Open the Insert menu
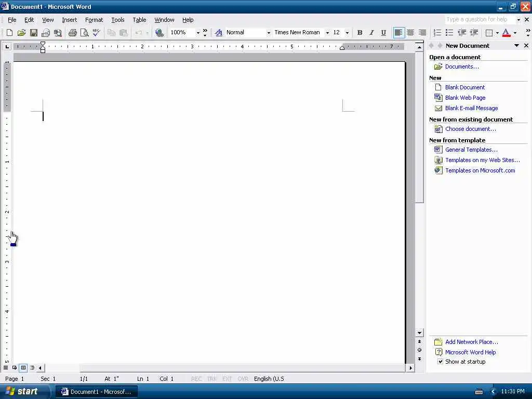Screen dimensions: 532x399 click(70, 20)
